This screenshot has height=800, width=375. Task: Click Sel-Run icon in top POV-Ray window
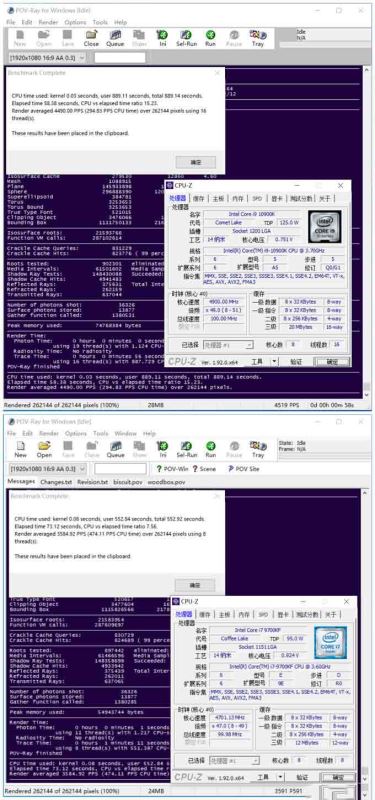click(x=187, y=38)
